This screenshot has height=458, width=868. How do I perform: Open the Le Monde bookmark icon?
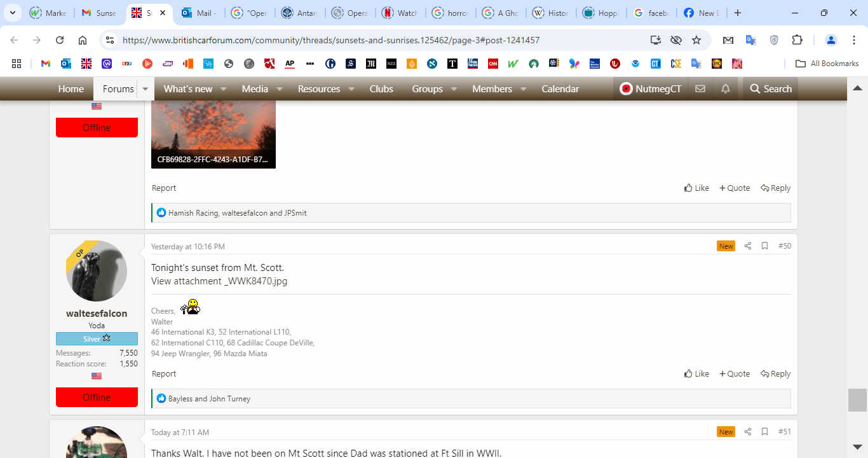click(x=371, y=64)
